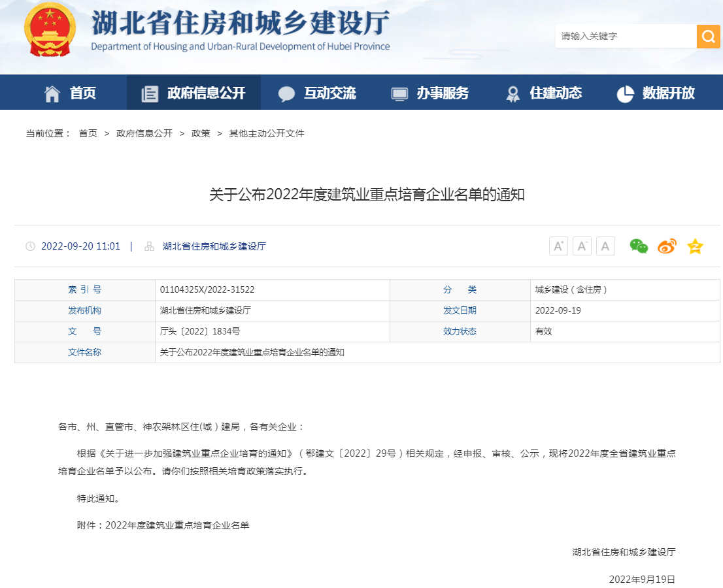Screen dimensions: 723x588
Task: Click 首页 breadcrumb link
Action: pyautogui.click(x=88, y=133)
